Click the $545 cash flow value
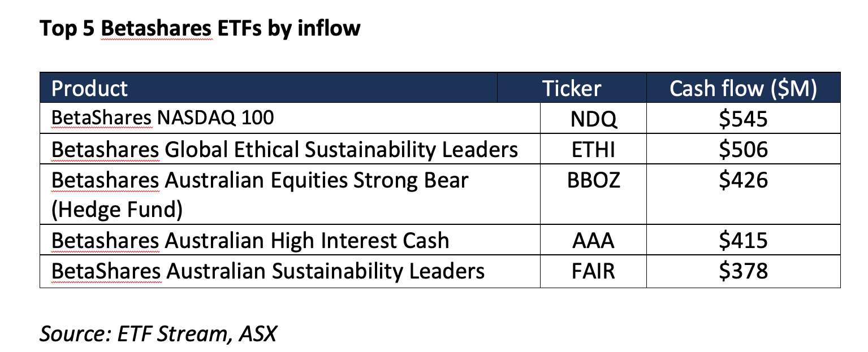The height and width of the screenshot is (352, 868). (743, 118)
